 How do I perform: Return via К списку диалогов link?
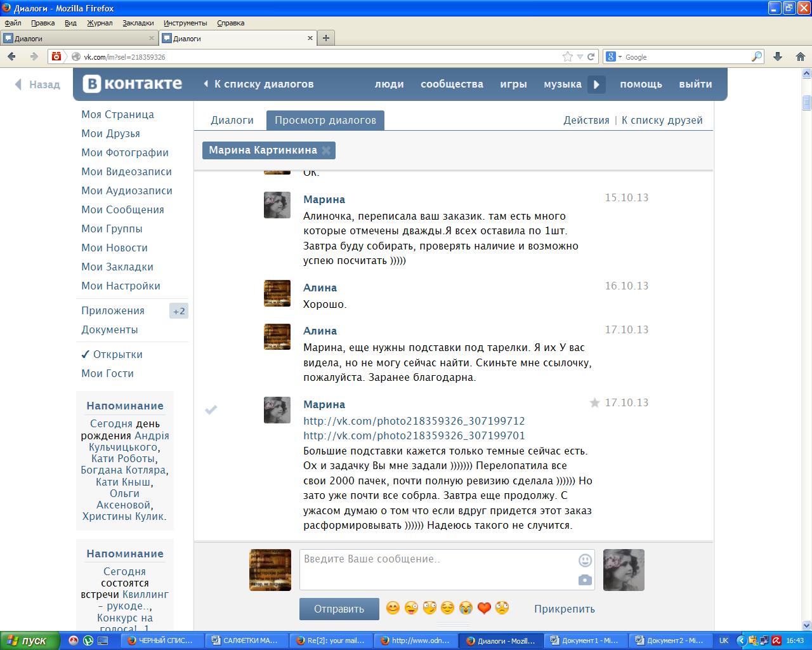pos(258,84)
